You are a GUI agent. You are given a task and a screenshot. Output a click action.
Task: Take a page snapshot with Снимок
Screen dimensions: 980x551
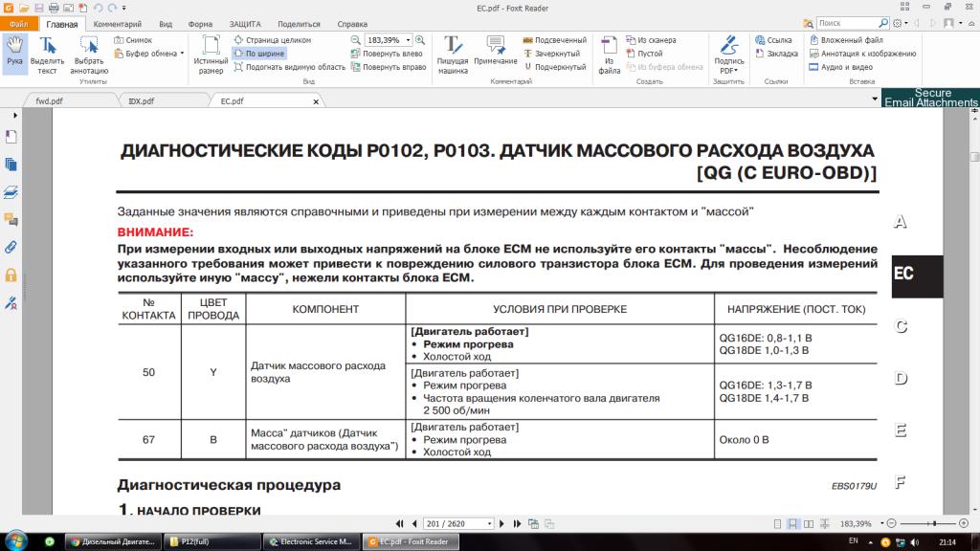tap(133, 40)
